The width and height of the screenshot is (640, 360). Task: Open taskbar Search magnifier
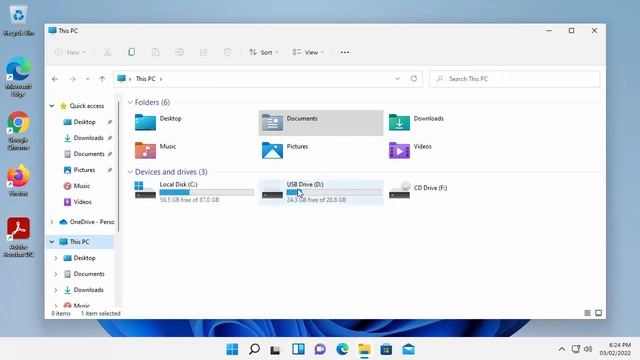pyautogui.click(x=254, y=349)
